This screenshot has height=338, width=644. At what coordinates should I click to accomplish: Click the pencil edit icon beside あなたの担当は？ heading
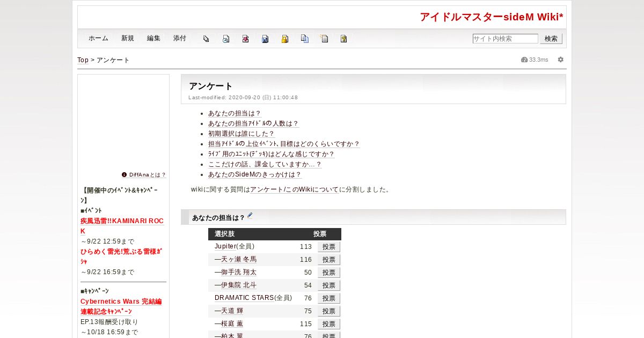(x=250, y=216)
